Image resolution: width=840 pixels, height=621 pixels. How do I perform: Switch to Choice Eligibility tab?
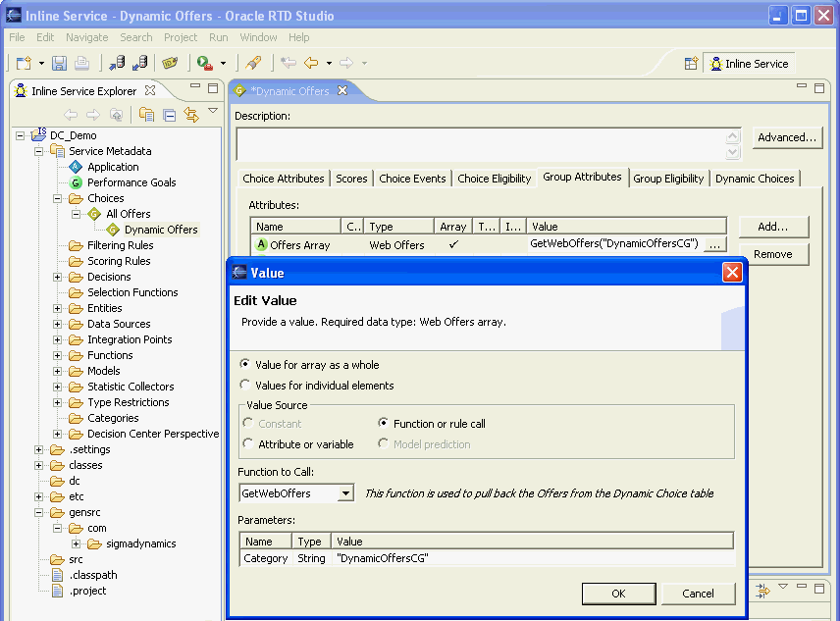point(494,179)
